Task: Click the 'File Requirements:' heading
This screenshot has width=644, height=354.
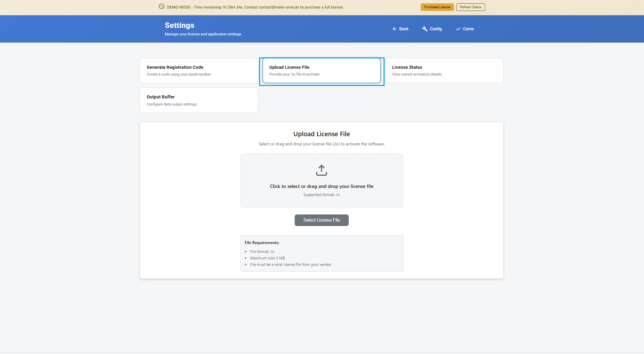Action: tap(262, 243)
